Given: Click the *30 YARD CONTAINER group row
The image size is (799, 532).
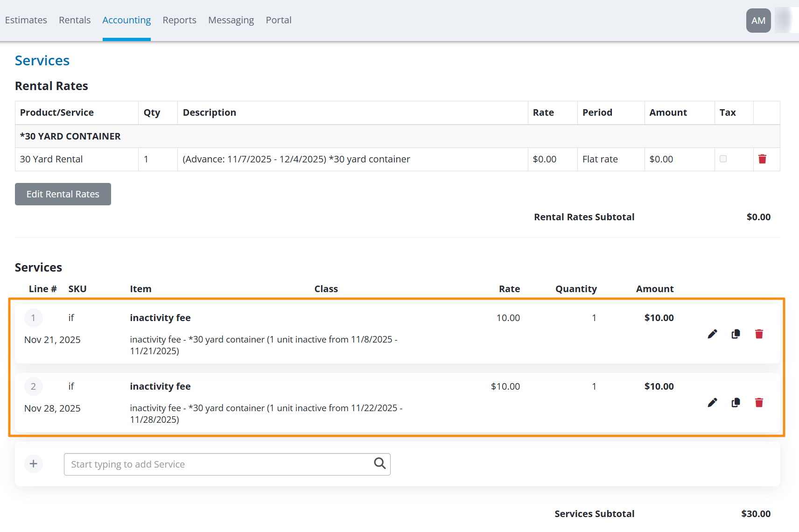Looking at the screenshot, I should [398, 136].
